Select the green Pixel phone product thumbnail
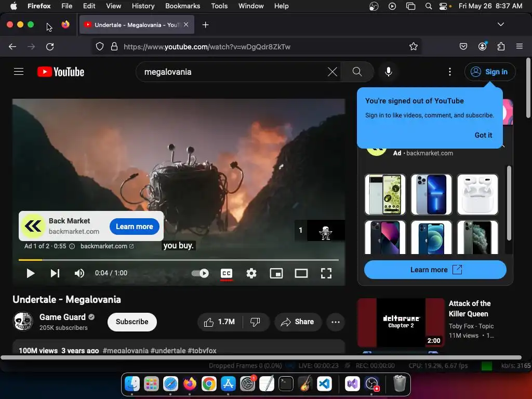The width and height of the screenshot is (532, 399). coord(385,194)
